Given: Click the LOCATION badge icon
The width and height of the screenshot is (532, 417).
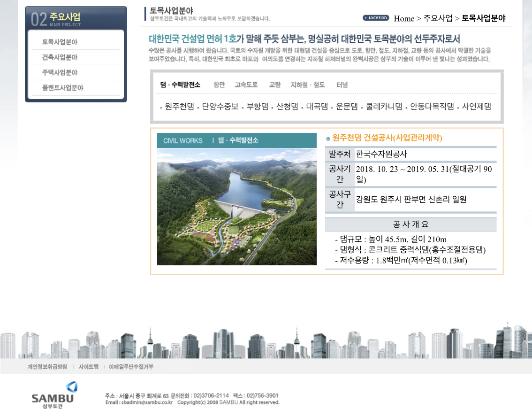Looking at the screenshot, I should click(x=376, y=18).
